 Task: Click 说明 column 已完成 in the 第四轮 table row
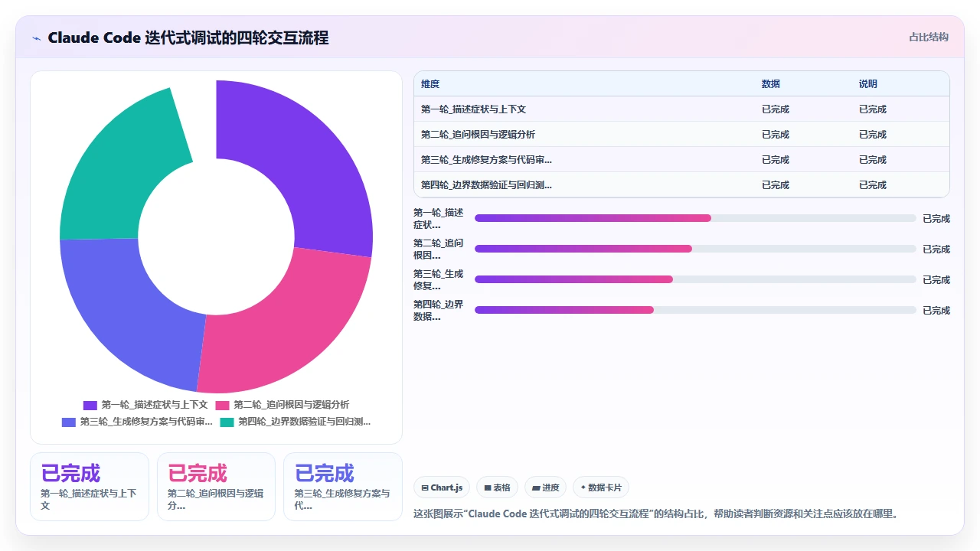[x=873, y=185]
